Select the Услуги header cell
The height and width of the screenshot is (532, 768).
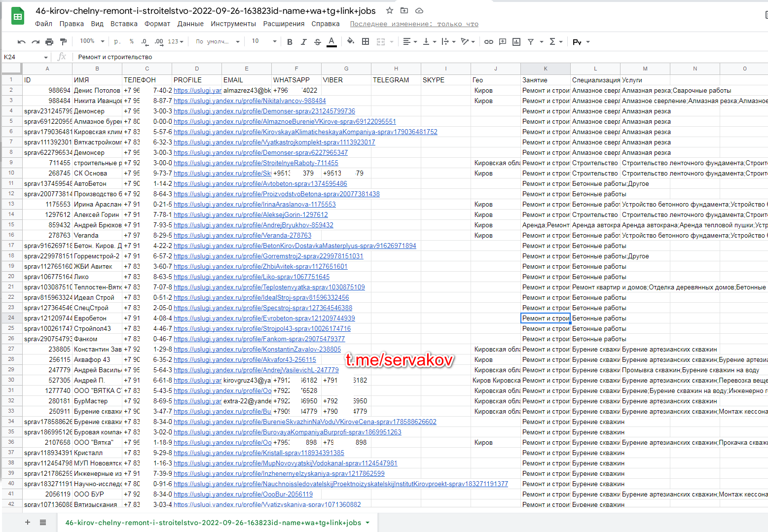645,80
